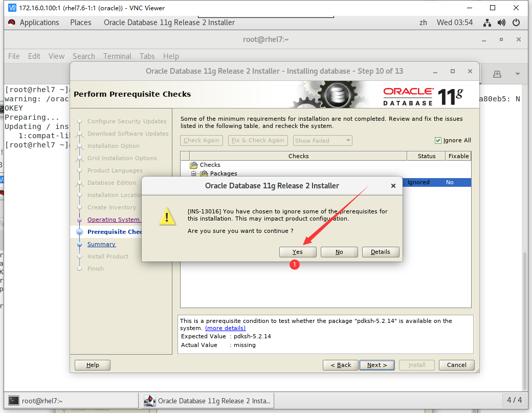Click the new tab icon in terminal
Screen dimensions: 532x413
(x=497, y=74)
